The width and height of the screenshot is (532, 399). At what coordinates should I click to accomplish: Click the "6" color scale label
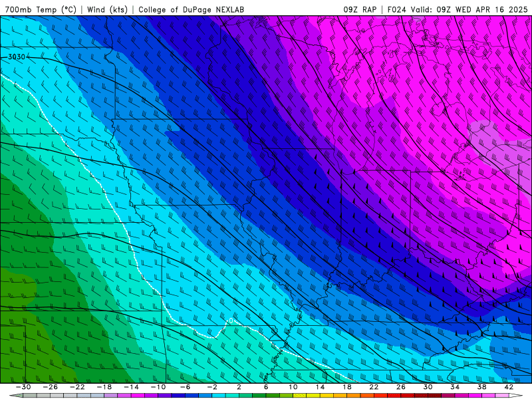(266, 387)
